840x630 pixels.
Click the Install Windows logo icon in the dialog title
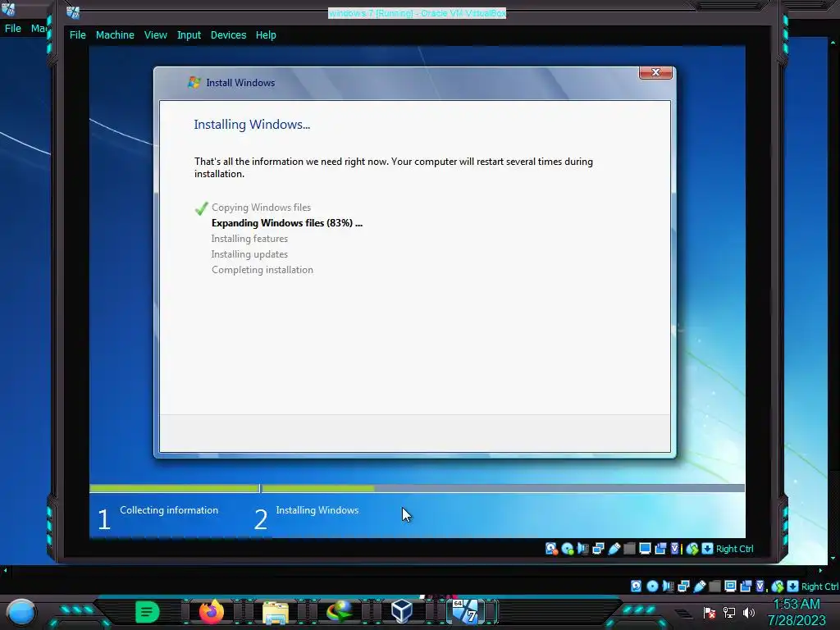194,83
